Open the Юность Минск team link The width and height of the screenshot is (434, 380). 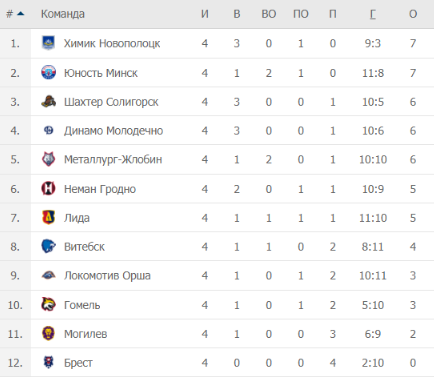(x=101, y=73)
